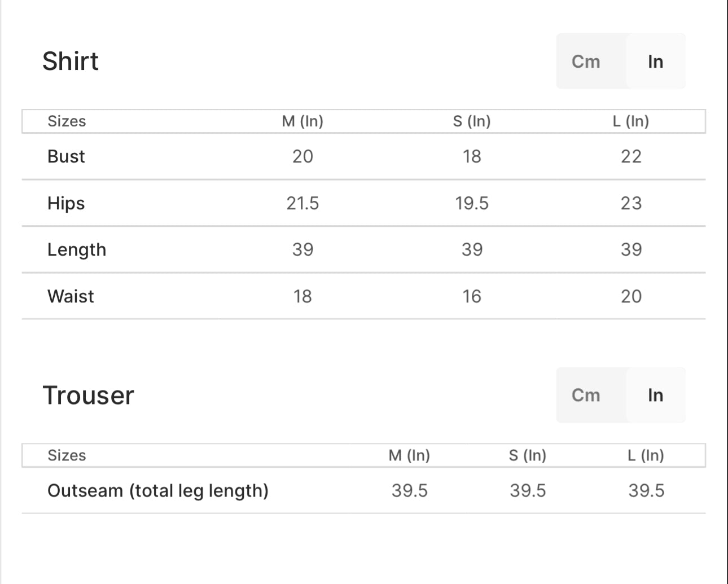Click the Trouser section heading

88,395
